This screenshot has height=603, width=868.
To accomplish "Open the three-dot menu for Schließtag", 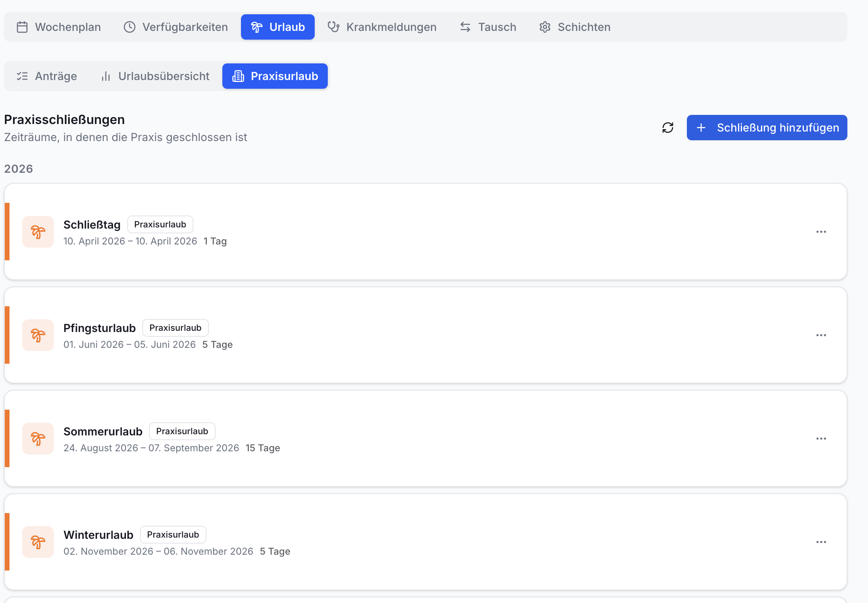I will tap(821, 232).
